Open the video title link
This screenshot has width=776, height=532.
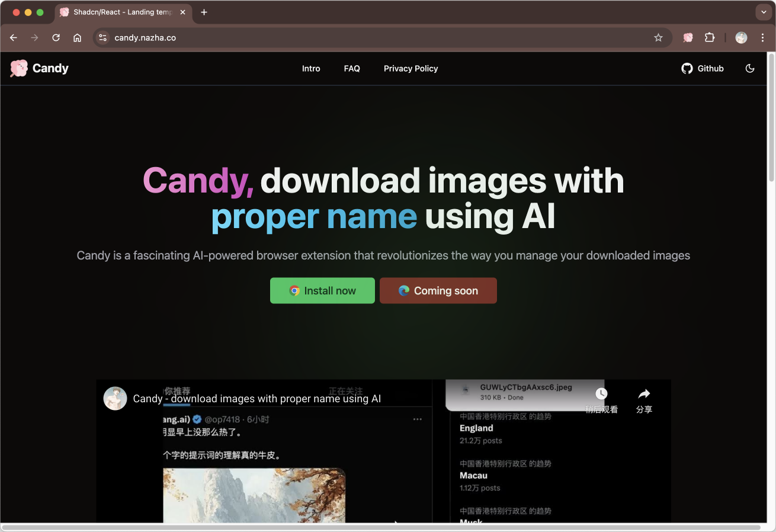(257, 399)
